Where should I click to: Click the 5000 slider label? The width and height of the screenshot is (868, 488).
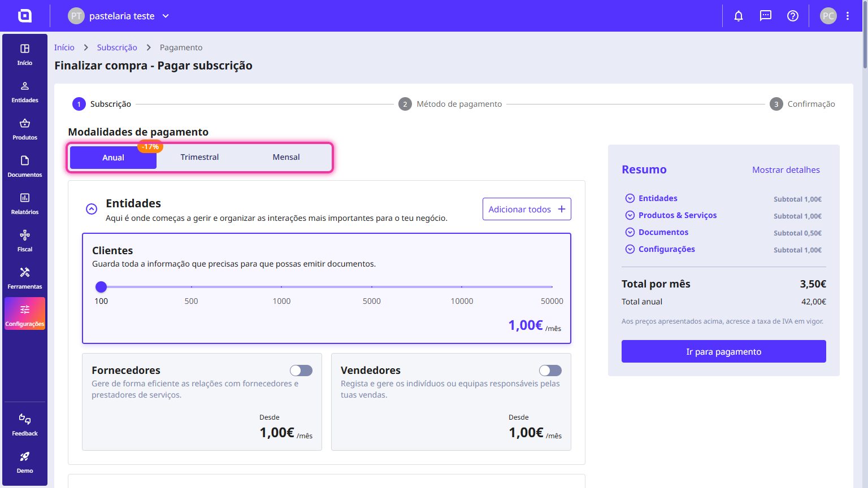click(372, 301)
